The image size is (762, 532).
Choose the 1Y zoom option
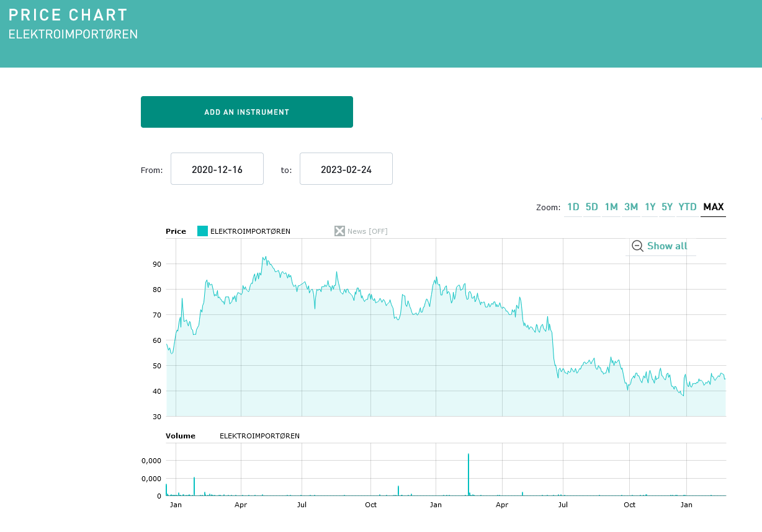click(x=650, y=207)
